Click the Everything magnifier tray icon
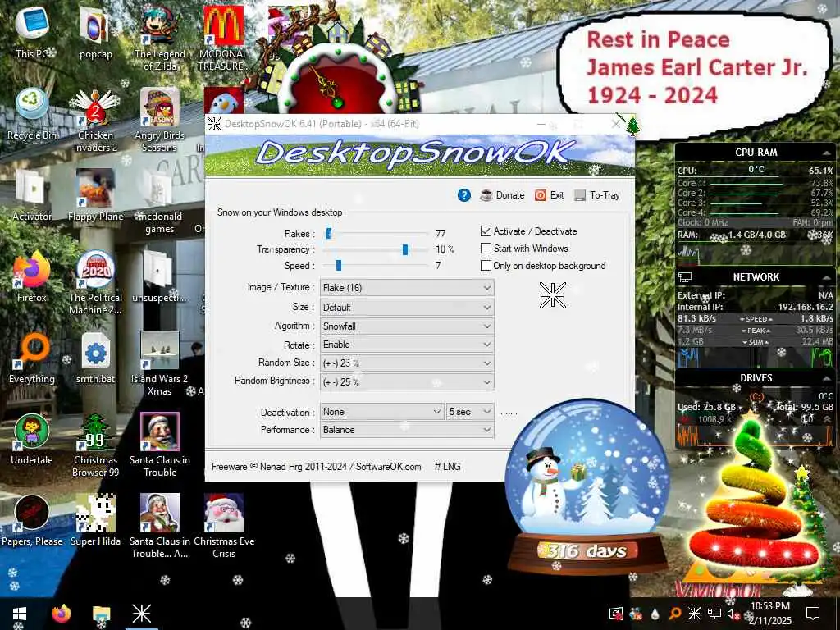This screenshot has width=840, height=630. 675,614
